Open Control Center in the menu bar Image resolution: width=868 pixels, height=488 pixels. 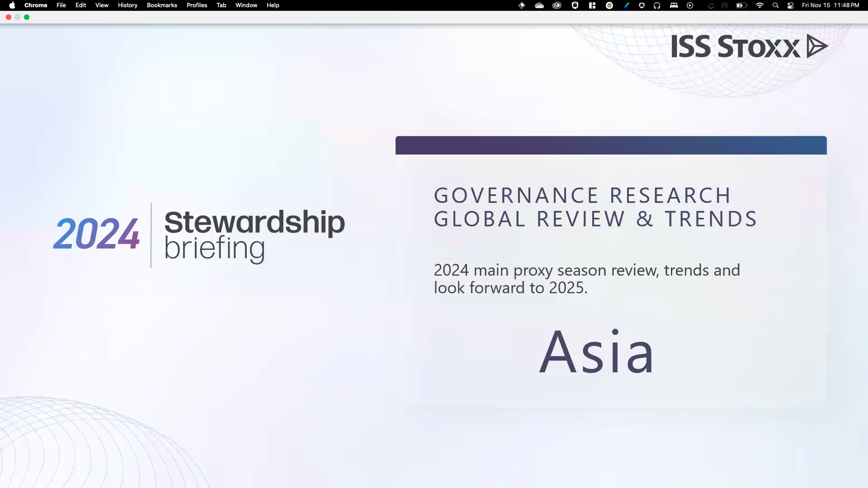coord(791,5)
